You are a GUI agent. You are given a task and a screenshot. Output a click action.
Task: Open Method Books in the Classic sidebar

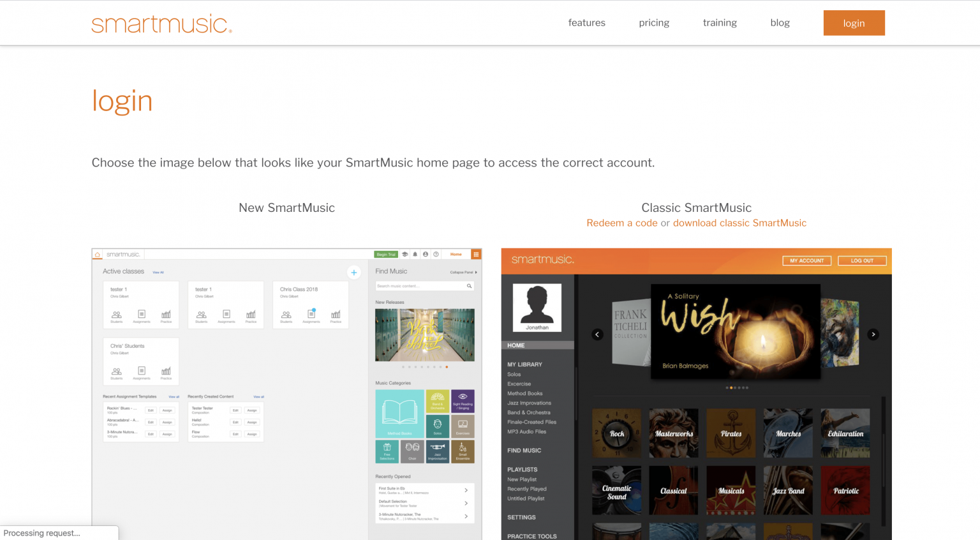pos(525,393)
